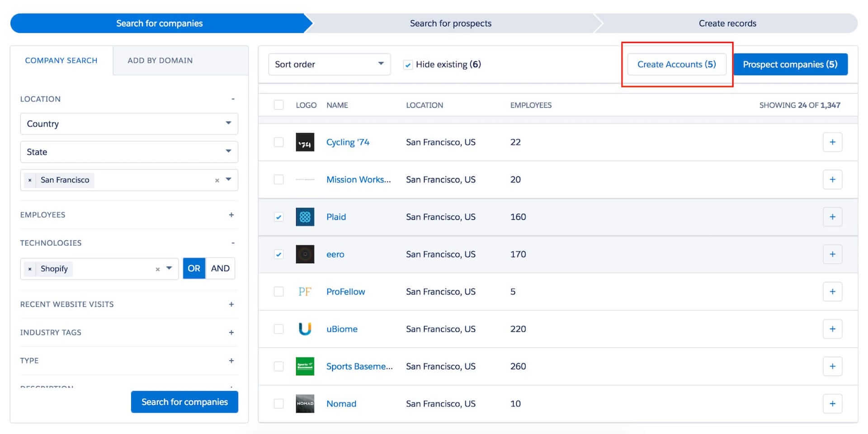Open the Sort order dropdown
This screenshot has width=868, height=434.
tap(329, 64)
